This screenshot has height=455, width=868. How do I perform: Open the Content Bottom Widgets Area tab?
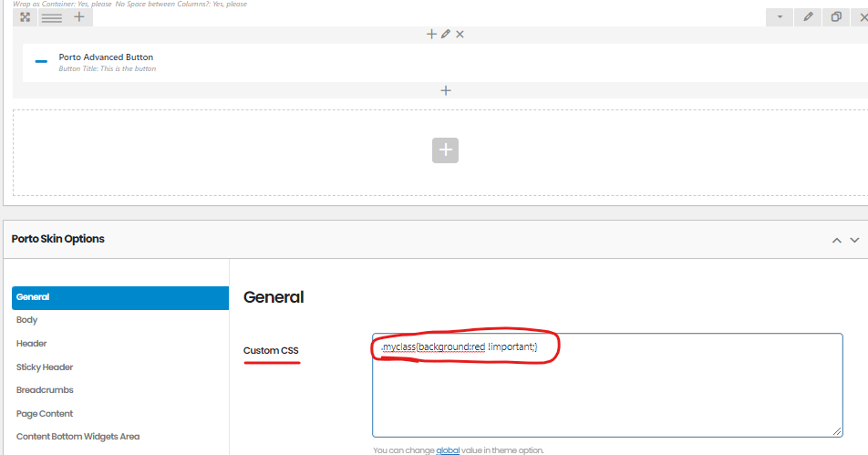coord(78,437)
